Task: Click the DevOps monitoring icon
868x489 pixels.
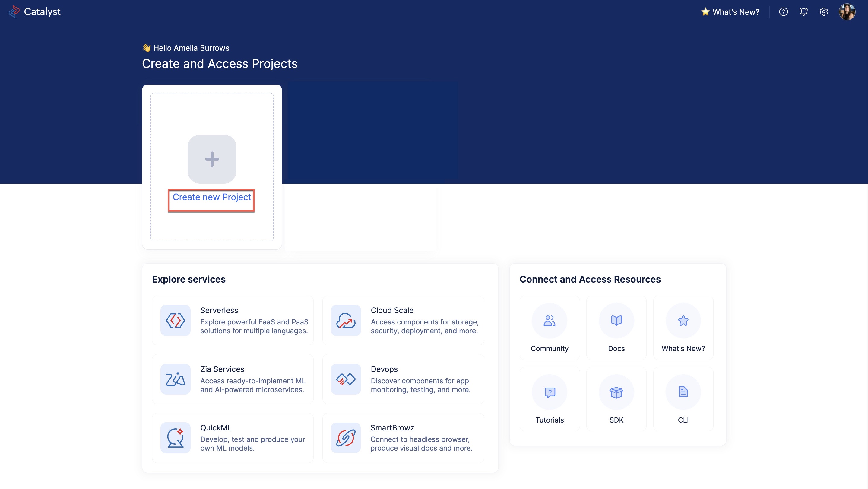Action: (345, 379)
